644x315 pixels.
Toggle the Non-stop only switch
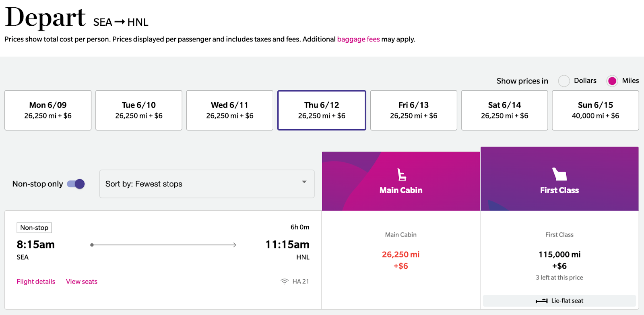click(76, 184)
